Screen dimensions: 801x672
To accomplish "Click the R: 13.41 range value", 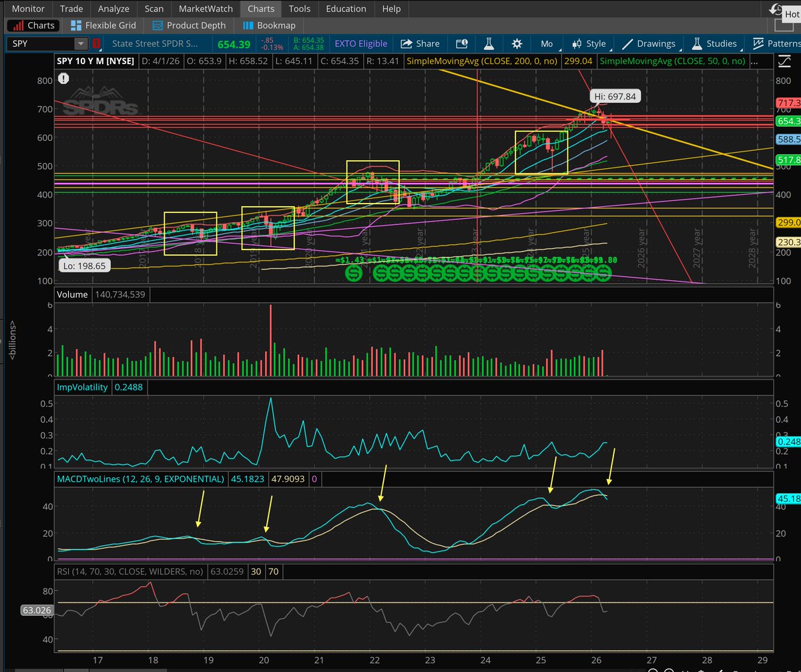I will (x=383, y=61).
